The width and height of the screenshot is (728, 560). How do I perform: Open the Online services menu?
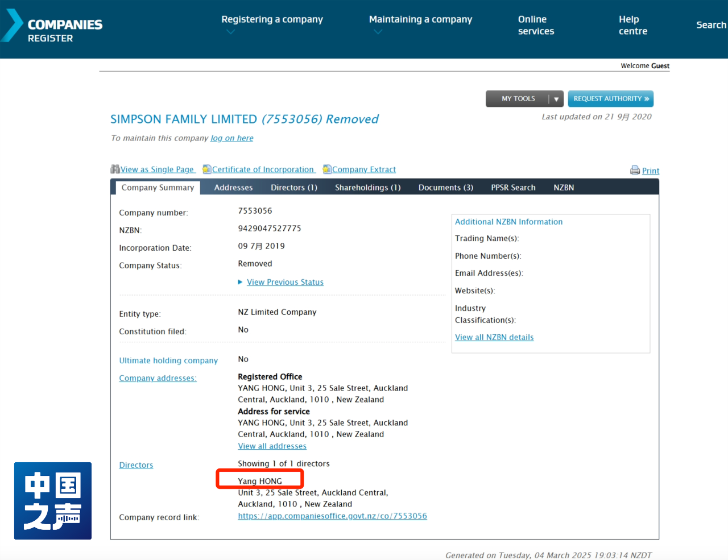point(536,25)
